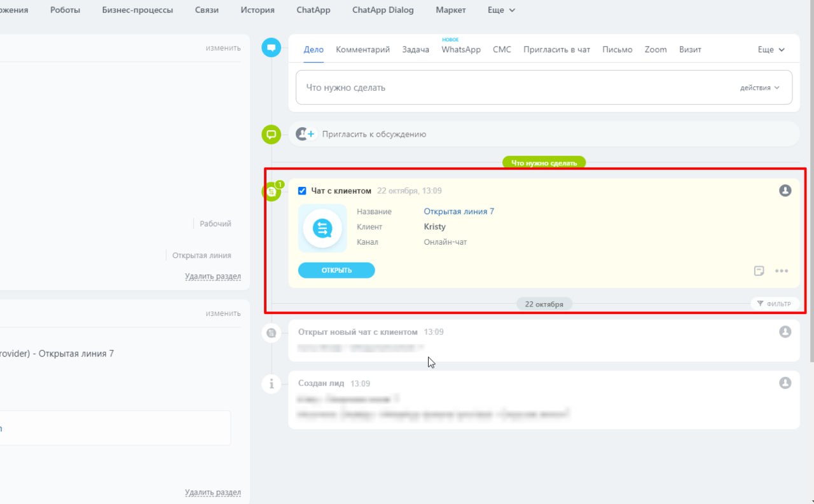Expand the Еще dropdown after the Визит tab
The width and height of the screenshot is (814, 504).
pos(771,50)
